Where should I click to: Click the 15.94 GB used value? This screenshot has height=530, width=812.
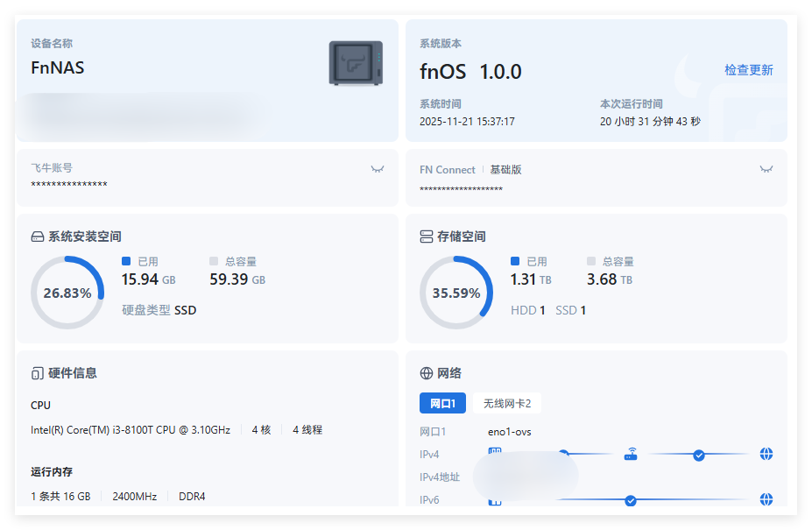click(x=149, y=279)
